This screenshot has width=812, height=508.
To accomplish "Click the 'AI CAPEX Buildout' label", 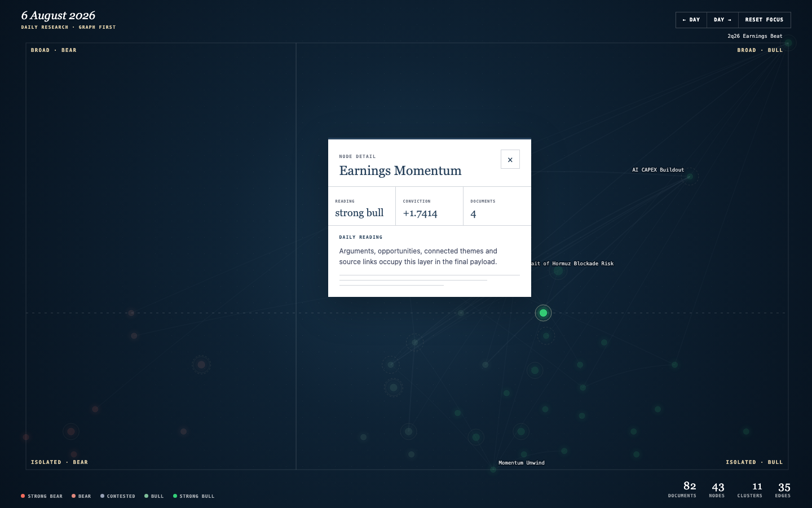I will 658,170.
